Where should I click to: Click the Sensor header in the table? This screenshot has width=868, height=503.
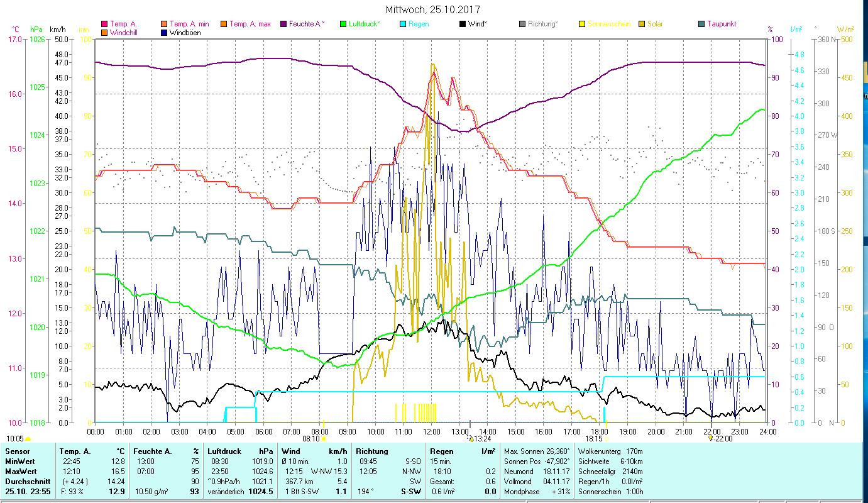[17, 451]
